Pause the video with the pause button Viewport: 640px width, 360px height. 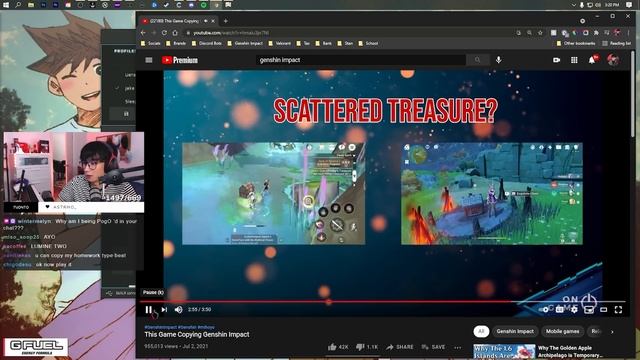tap(149, 310)
